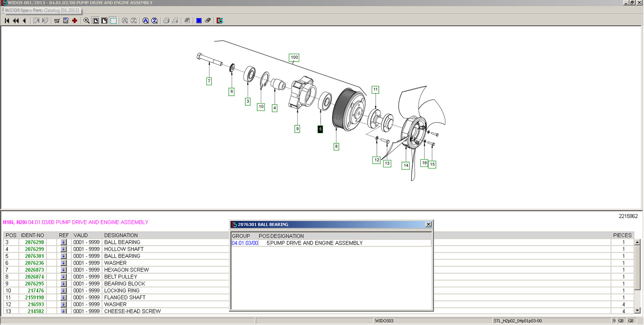
Task: Click the blue selection square icon
Action: coord(199,21)
